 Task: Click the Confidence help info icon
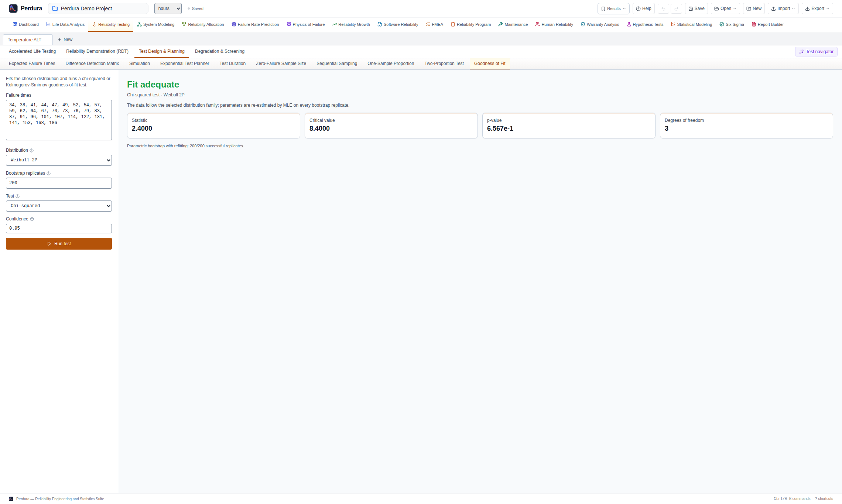32,219
